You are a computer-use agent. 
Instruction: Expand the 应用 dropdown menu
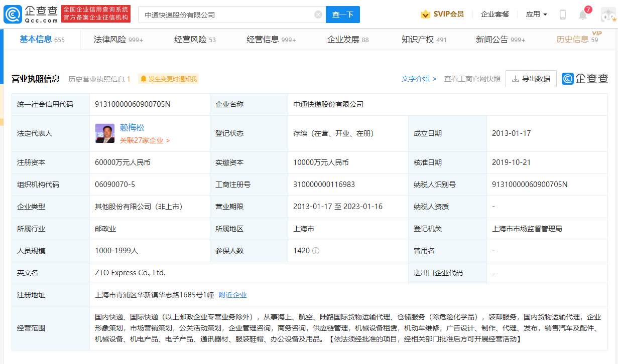pyautogui.click(x=536, y=14)
